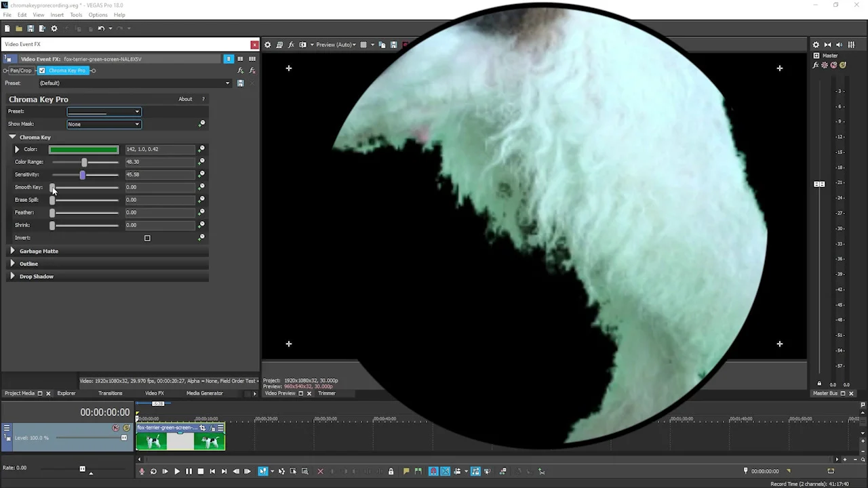Open the Video Preview properties gear icon
The height and width of the screenshot is (488, 868).
268,45
